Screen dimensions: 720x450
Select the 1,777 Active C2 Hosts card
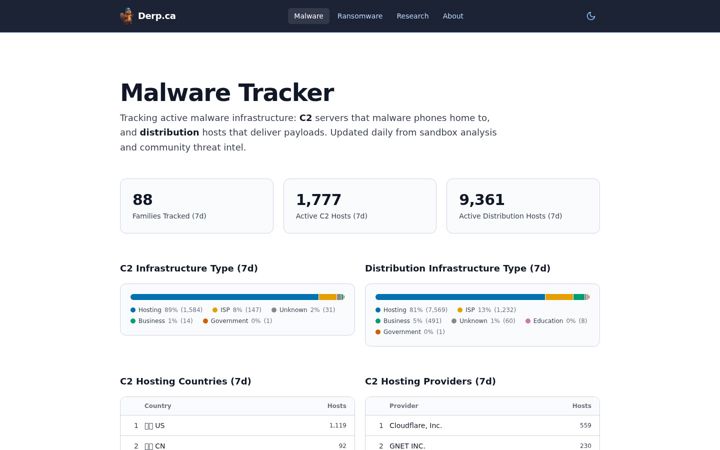pos(360,206)
